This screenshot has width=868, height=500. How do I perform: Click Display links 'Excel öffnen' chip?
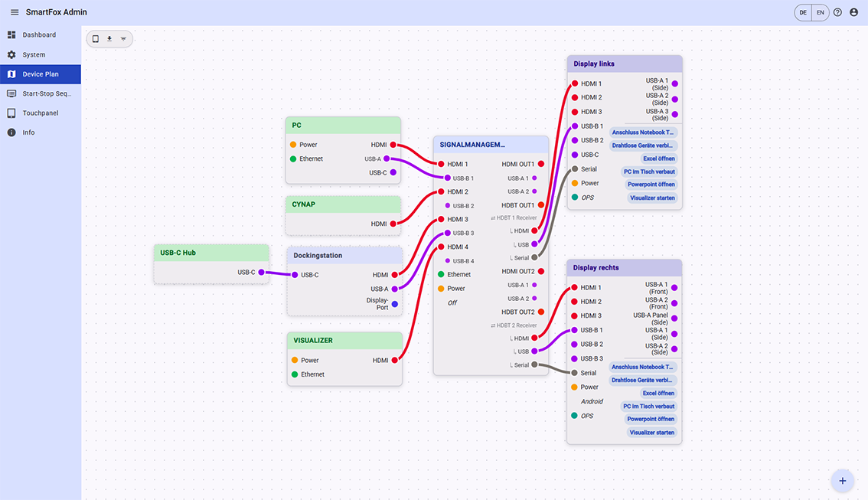659,158
